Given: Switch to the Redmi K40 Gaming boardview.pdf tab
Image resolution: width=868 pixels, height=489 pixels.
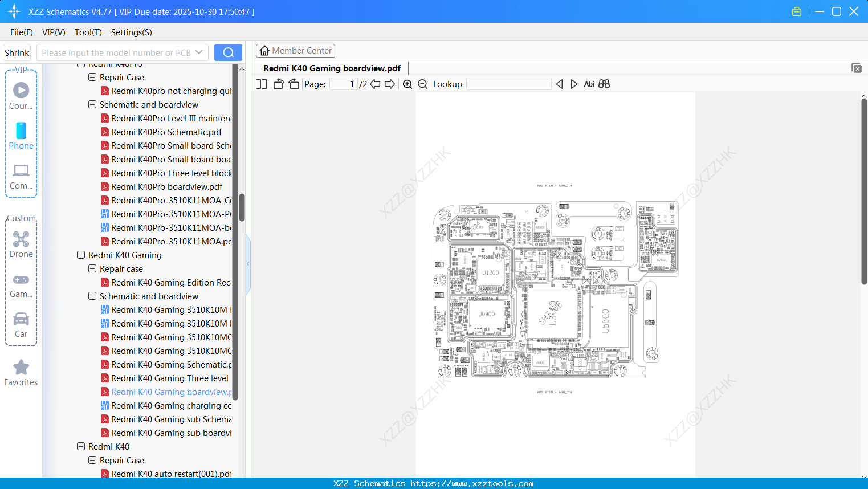Looking at the screenshot, I should point(331,68).
